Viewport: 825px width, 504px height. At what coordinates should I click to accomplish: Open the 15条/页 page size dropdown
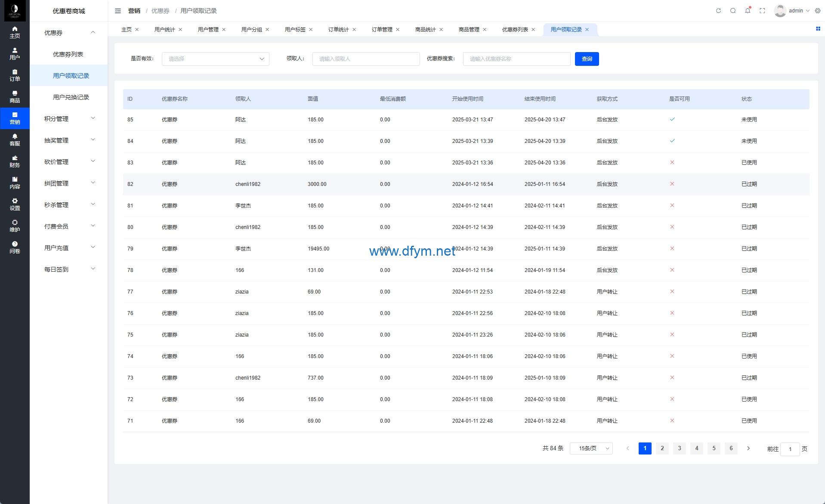coord(591,448)
